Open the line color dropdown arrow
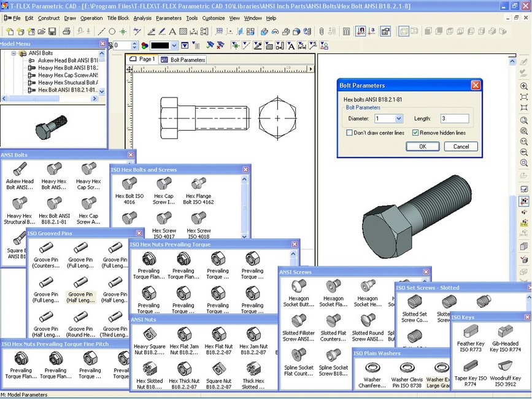 [x=175, y=45]
